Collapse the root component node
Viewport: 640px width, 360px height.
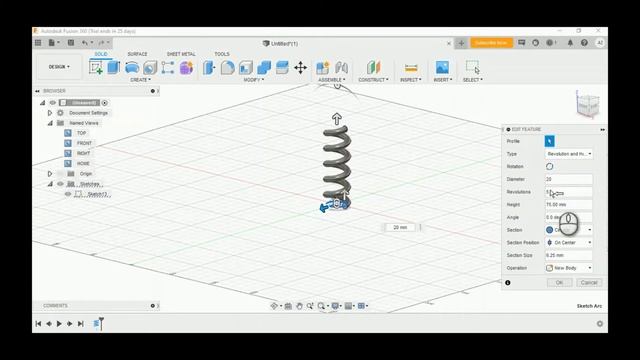point(42,102)
